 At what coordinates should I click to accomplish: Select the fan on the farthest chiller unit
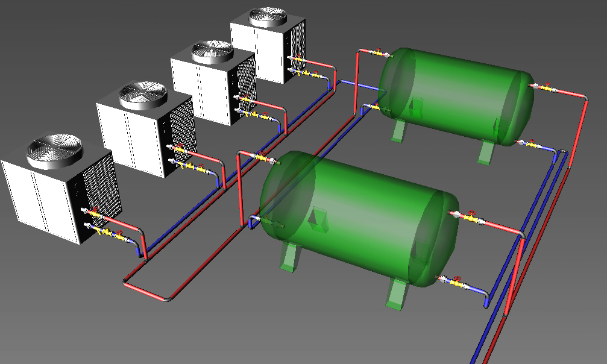268,16
